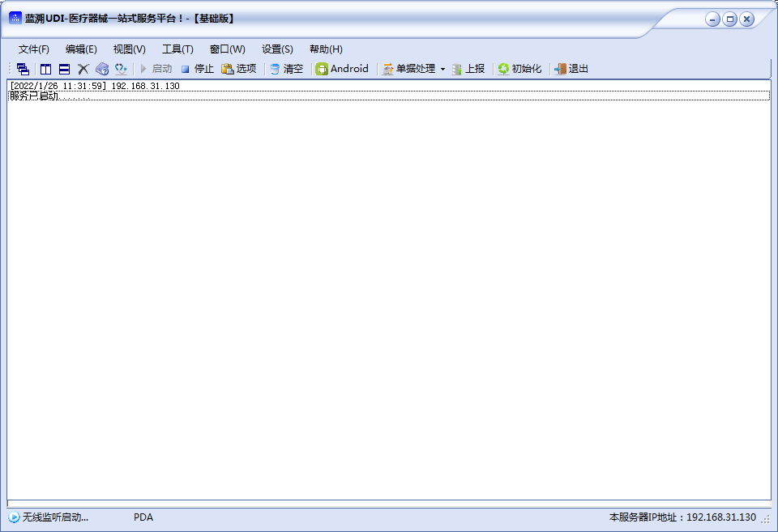
Task: Open the 工具(T) menu
Action: point(177,49)
